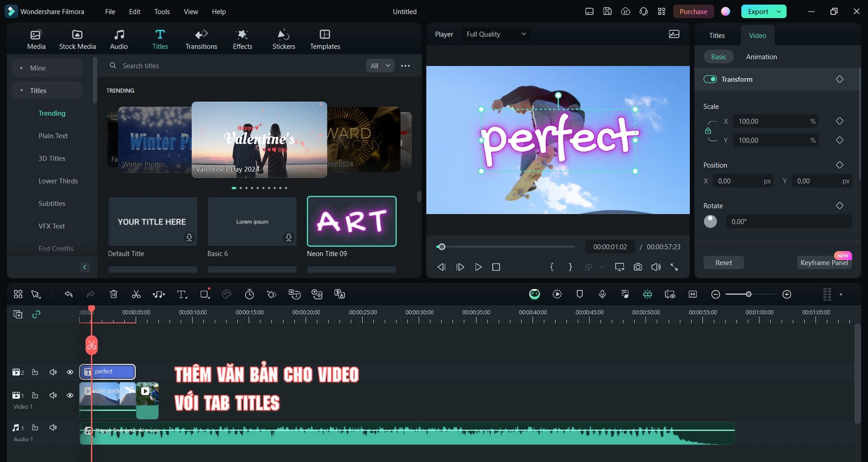Open the File menu
Image resolution: width=868 pixels, height=462 pixels.
(x=109, y=11)
